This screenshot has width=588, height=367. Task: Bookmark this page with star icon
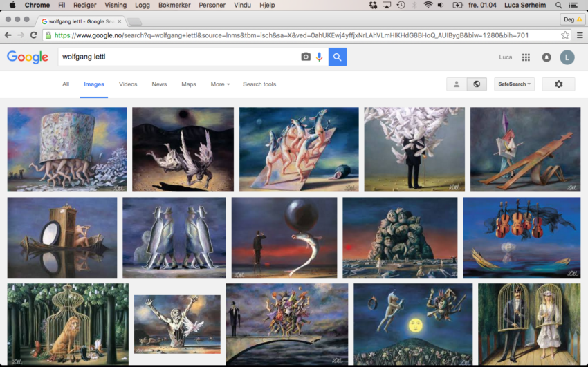click(x=565, y=35)
